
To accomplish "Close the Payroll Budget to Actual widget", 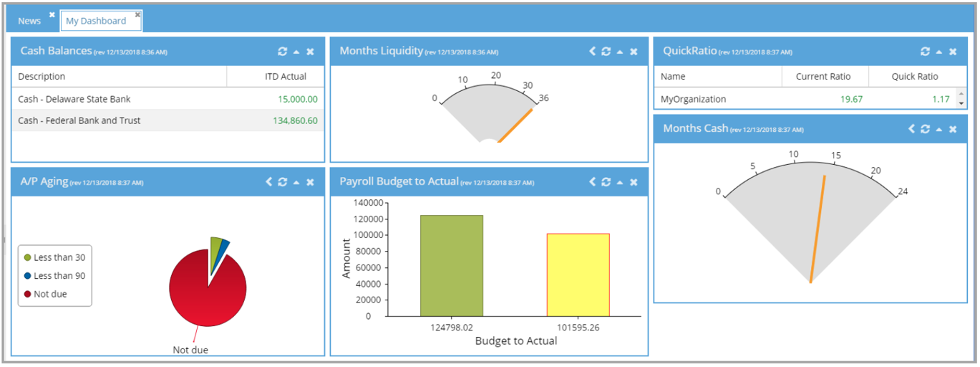I will (634, 182).
